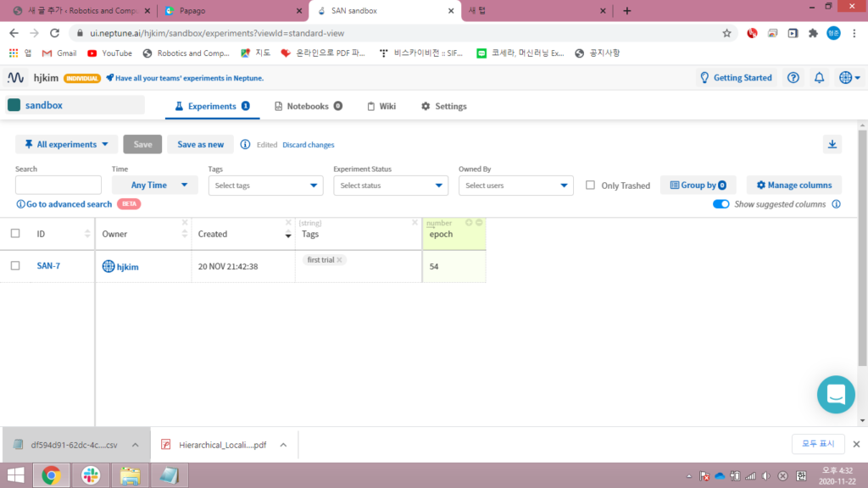Toggle Show suggested columns switch
868x488 pixels.
click(x=721, y=204)
